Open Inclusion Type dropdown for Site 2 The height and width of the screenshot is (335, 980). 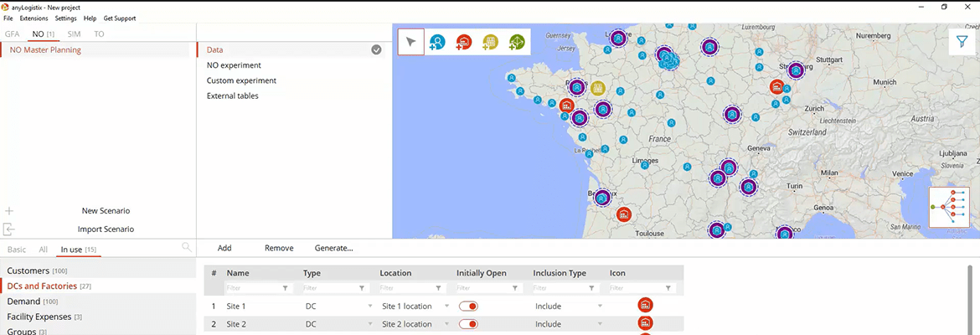(x=600, y=324)
